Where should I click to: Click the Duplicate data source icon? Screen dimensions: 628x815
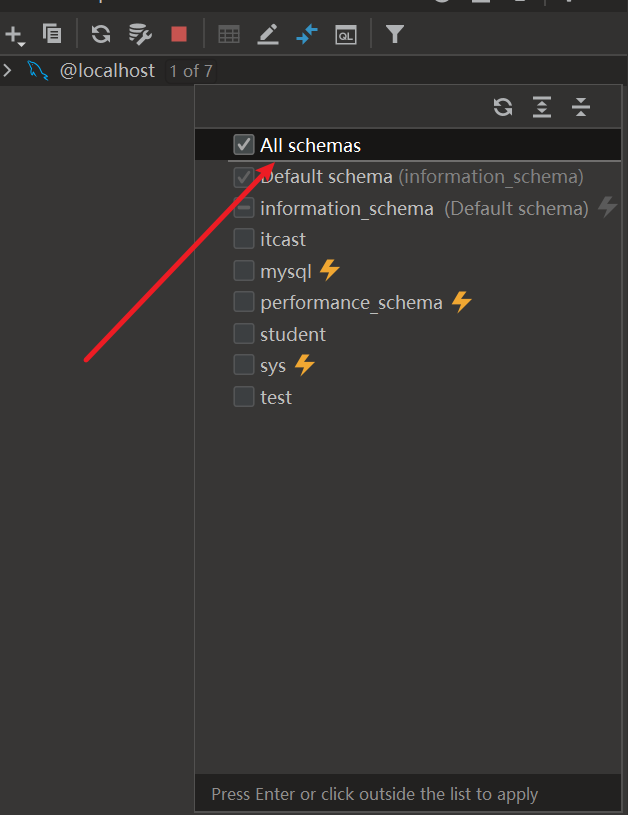tap(52, 34)
